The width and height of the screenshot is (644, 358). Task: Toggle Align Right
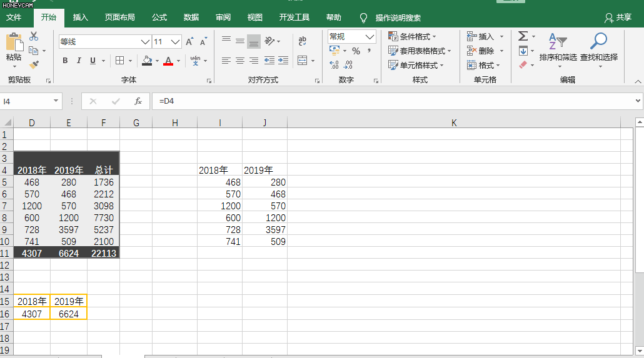tap(254, 61)
